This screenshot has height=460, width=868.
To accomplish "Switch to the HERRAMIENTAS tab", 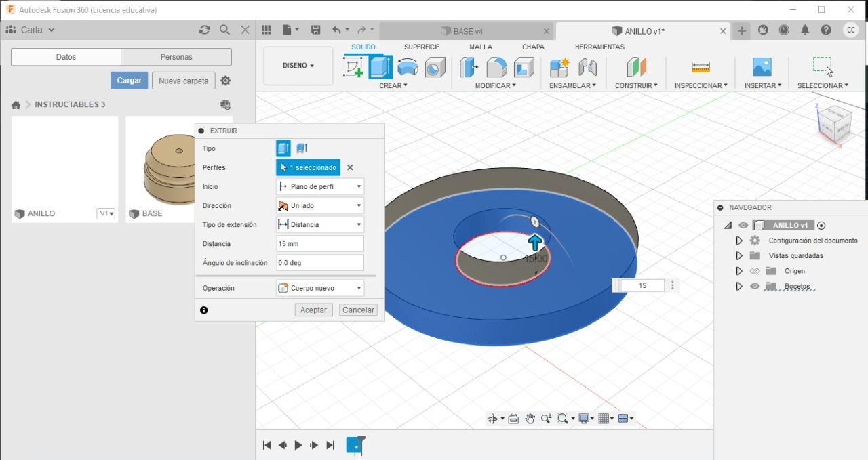I will click(x=599, y=47).
